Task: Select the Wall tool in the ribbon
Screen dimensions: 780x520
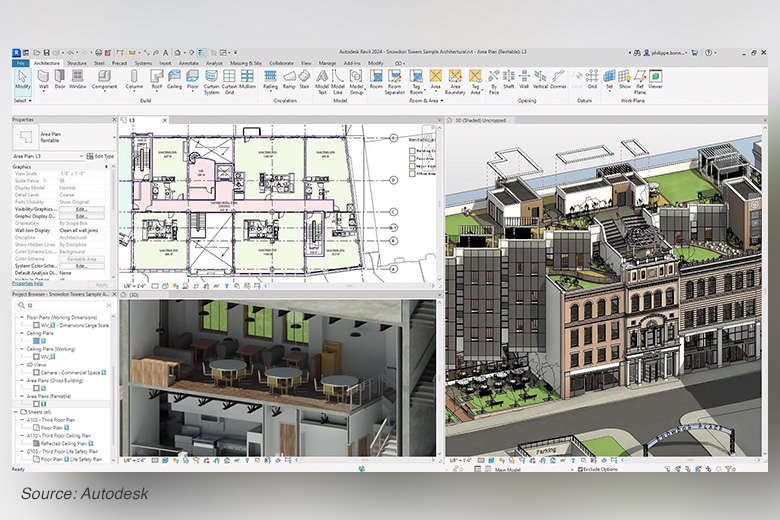Action: coord(44,80)
